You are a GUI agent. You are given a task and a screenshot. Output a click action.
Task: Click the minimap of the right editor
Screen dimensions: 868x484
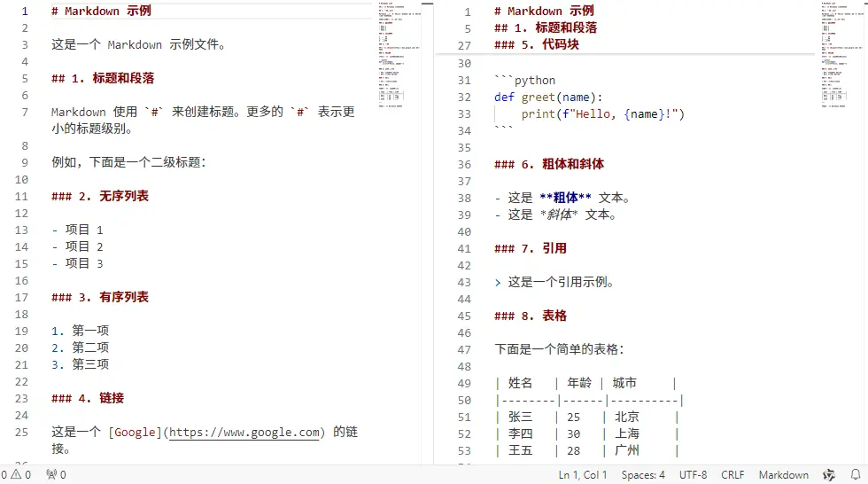pos(842,55)
